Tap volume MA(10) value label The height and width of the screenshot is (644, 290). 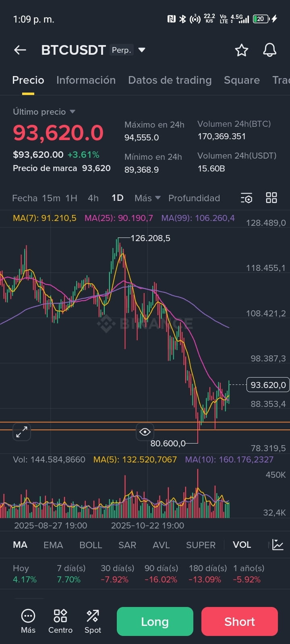229,460
